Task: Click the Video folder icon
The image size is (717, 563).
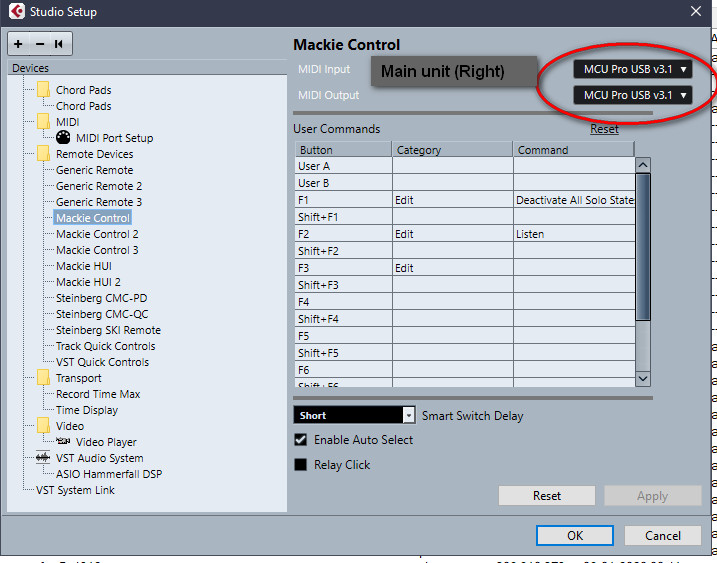Action: (43, 425)
